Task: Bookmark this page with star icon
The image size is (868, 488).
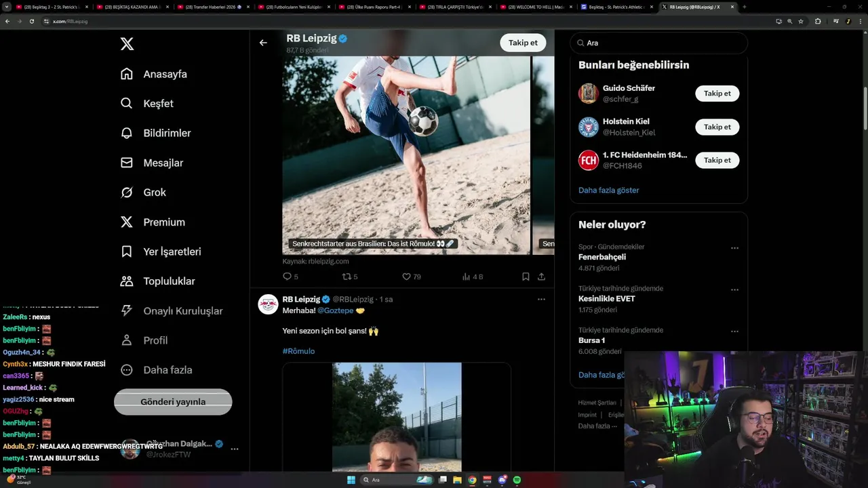Action: (801, 21)
